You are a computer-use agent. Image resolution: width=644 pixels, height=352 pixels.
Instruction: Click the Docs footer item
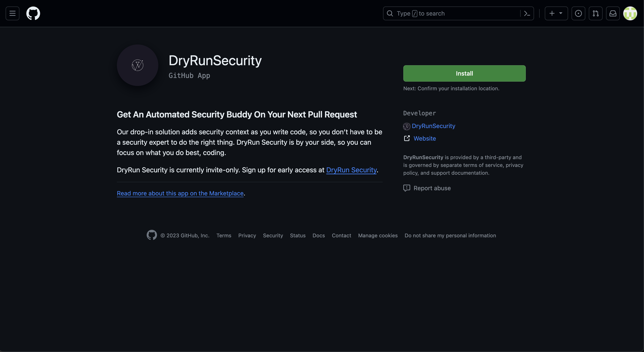[319, 235]
